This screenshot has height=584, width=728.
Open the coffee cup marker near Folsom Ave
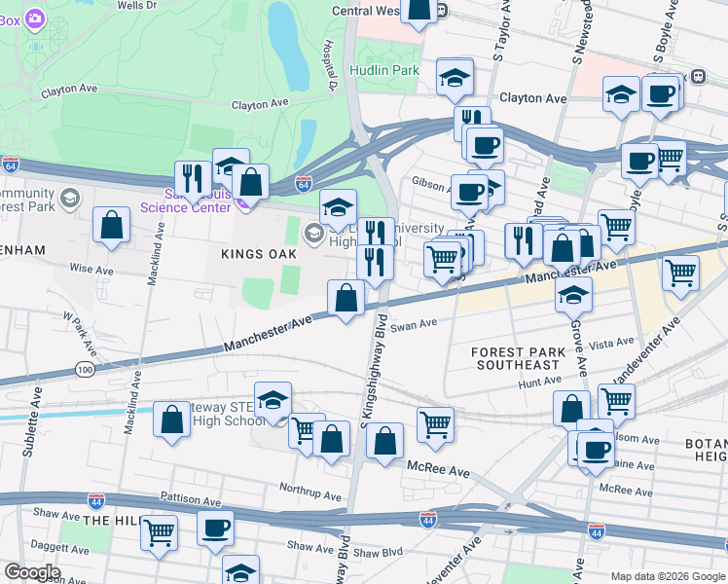[596, 454]
